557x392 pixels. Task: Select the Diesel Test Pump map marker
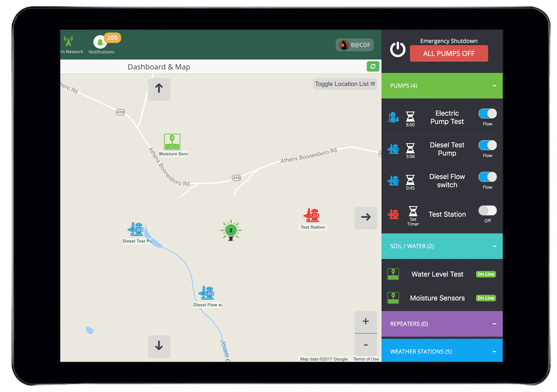[x=136, y=229]
